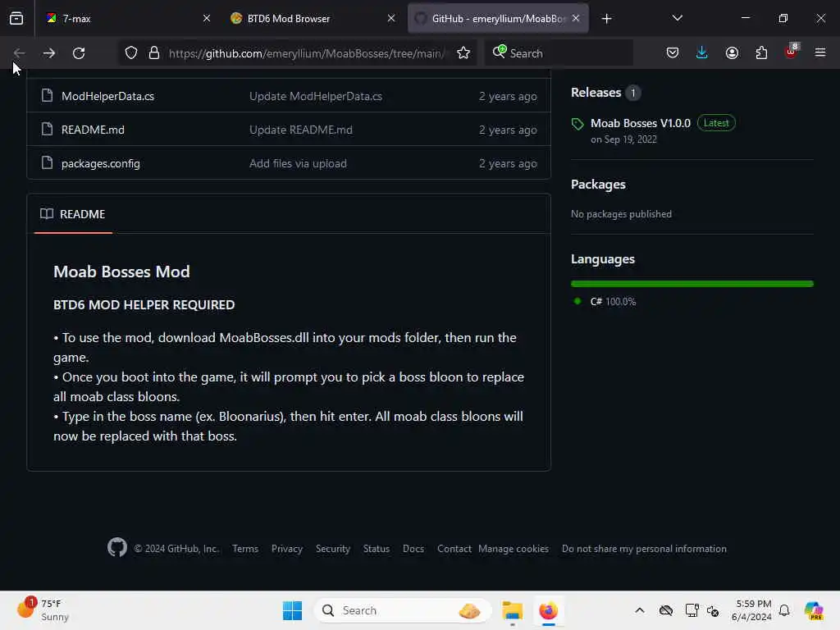The width and height of the screenshot is (840, 630).
Task: Open the Firefox account icon
Action: [732, 53]
